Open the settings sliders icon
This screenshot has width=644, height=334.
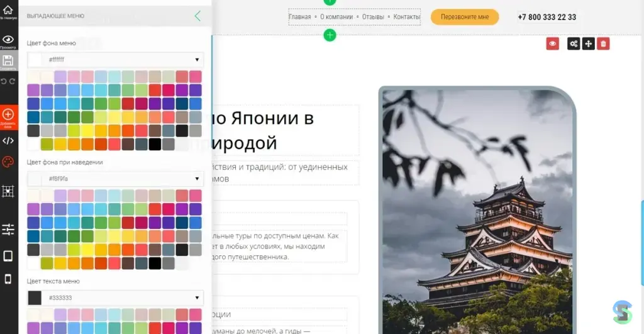(x=8, y=230)
